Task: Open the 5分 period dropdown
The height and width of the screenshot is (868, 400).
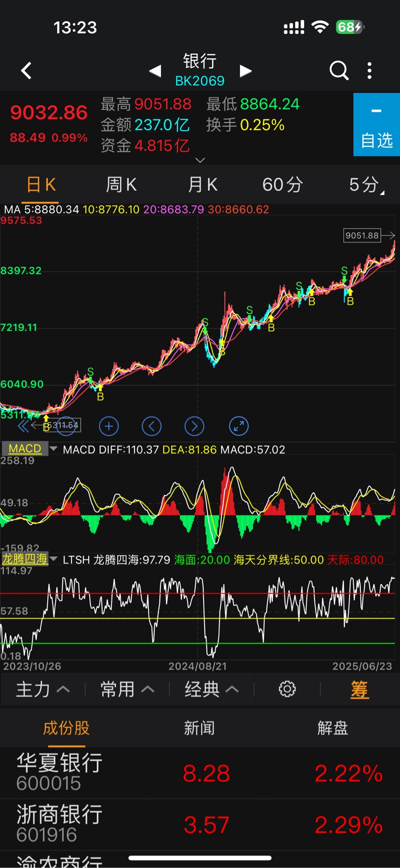Action: coord(366,185)
